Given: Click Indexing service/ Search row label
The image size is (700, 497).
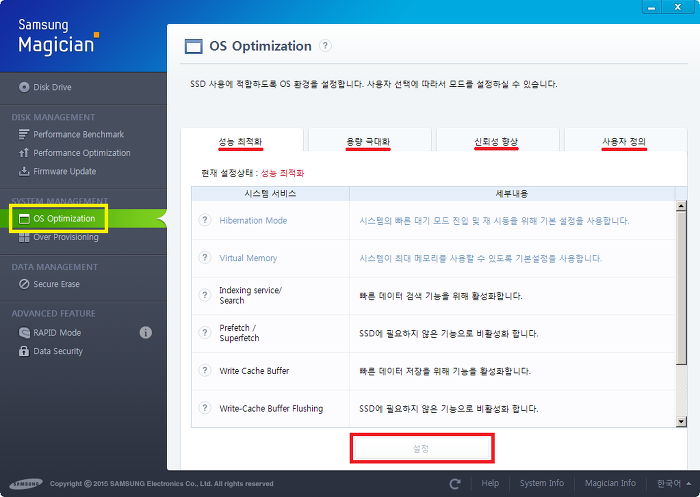Looking at the screenshot, I should pos(250,295).
